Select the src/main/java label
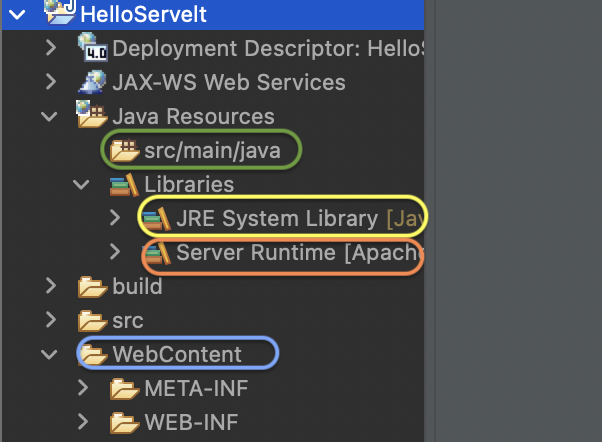The height and width of the screenshot is (442, 602). (213, 151)
